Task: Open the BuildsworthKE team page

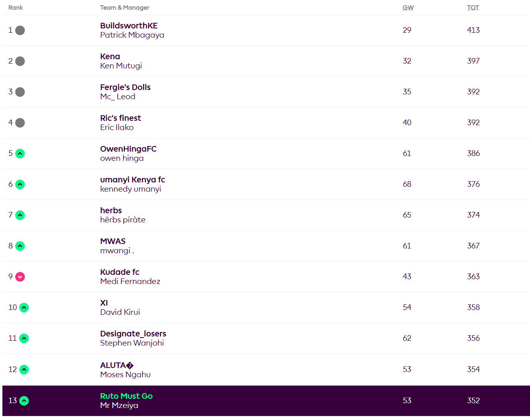Action: (x=129, y=26)
